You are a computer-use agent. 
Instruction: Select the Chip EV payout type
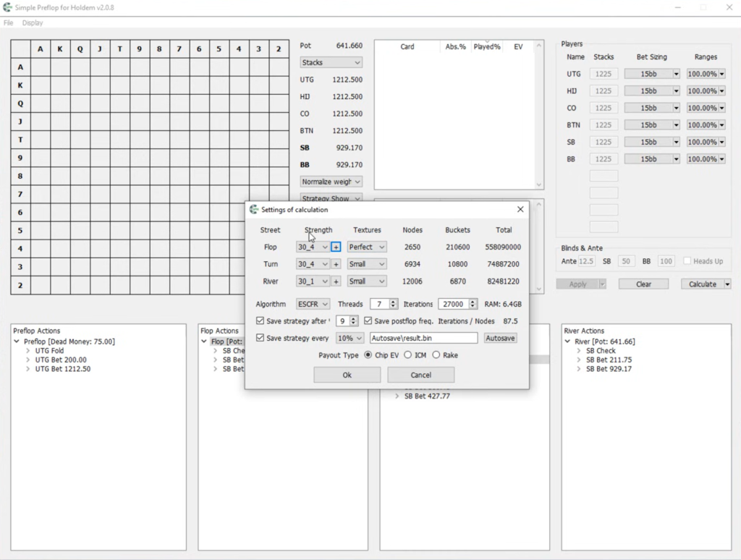368,355
